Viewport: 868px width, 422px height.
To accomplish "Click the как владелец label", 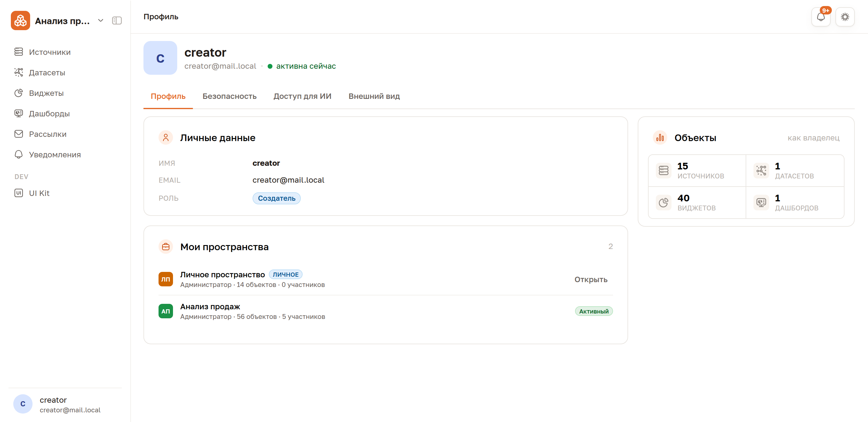I will (813, 138).
